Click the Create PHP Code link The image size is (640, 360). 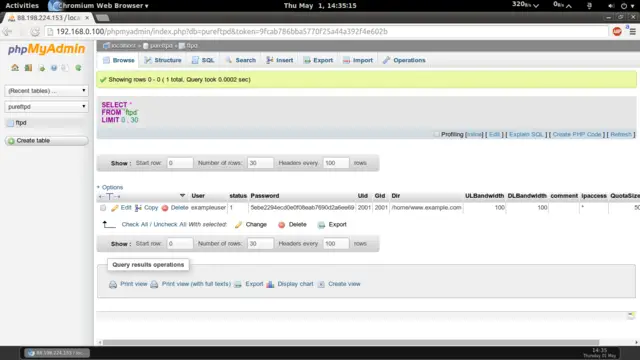(577, 134)
